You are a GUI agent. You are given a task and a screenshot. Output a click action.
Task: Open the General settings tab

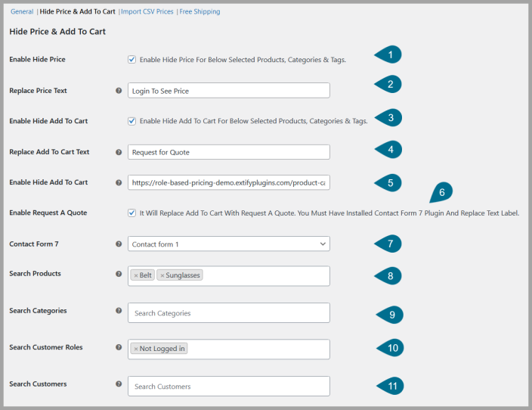click(22, 12)
